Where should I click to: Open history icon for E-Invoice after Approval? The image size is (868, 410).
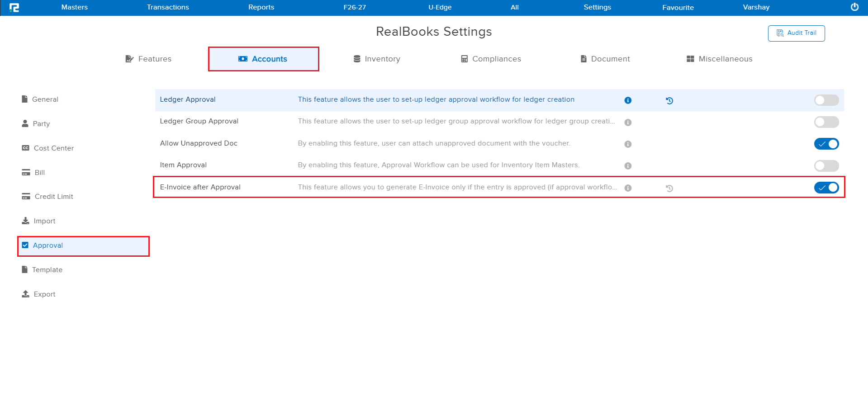669,188
